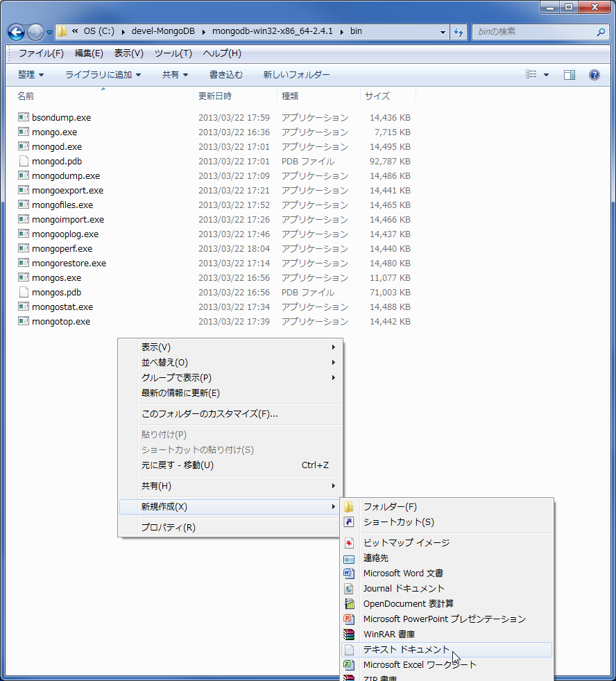Open the 編集(E) menu
616x681 pixels.
click(89, 53)
